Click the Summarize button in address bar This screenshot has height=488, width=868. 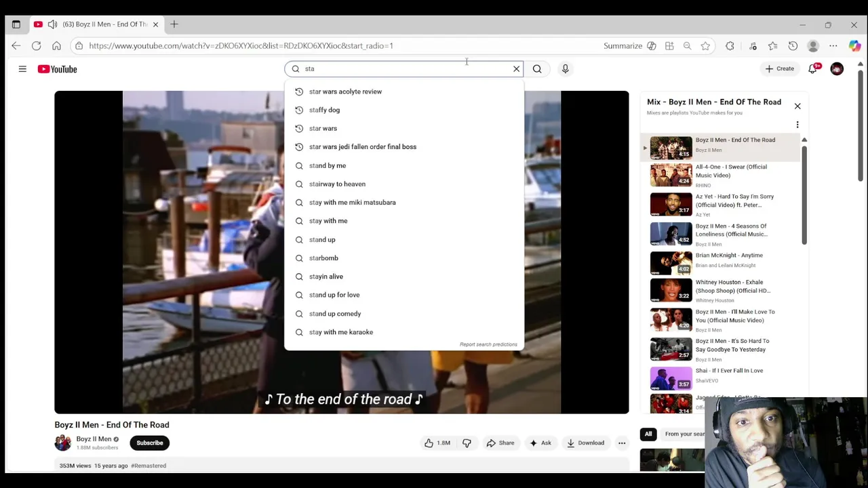(630, 46)
